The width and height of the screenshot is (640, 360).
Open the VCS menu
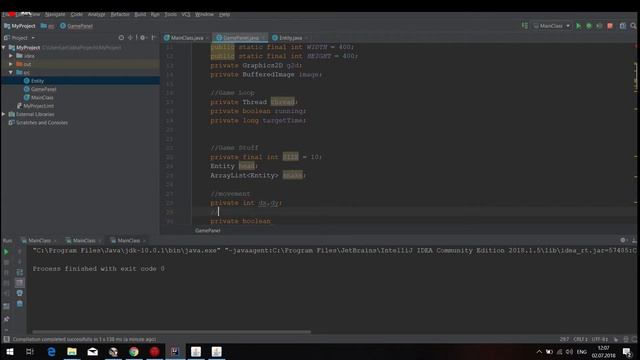186,14
